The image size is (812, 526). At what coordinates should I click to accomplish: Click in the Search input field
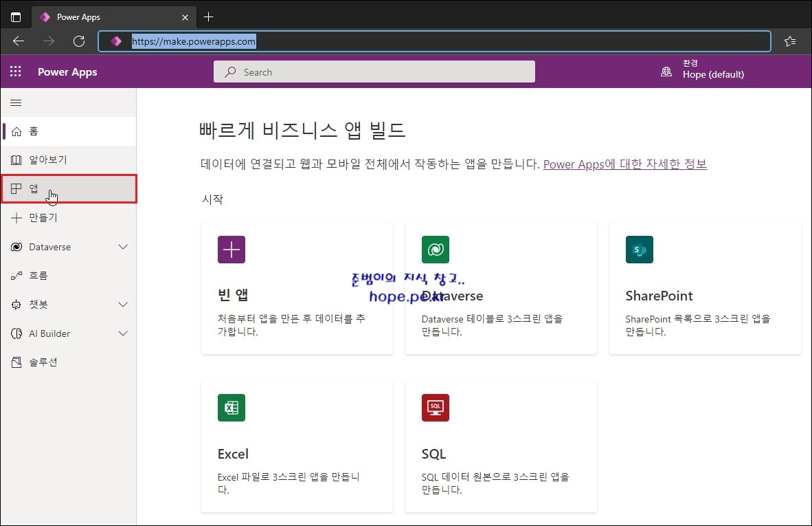pyautogui.click(x=374, y=72)
